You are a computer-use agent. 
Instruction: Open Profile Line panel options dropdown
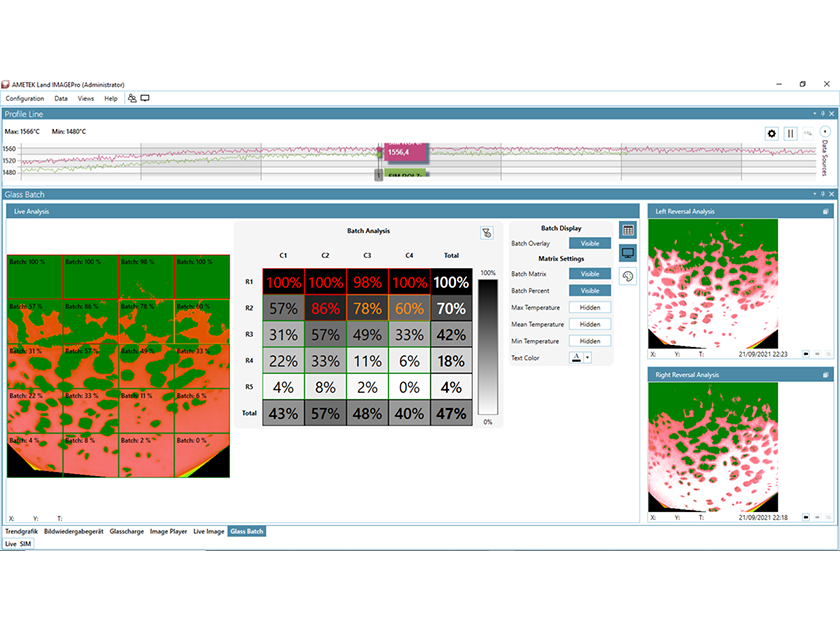click(815, 114)
